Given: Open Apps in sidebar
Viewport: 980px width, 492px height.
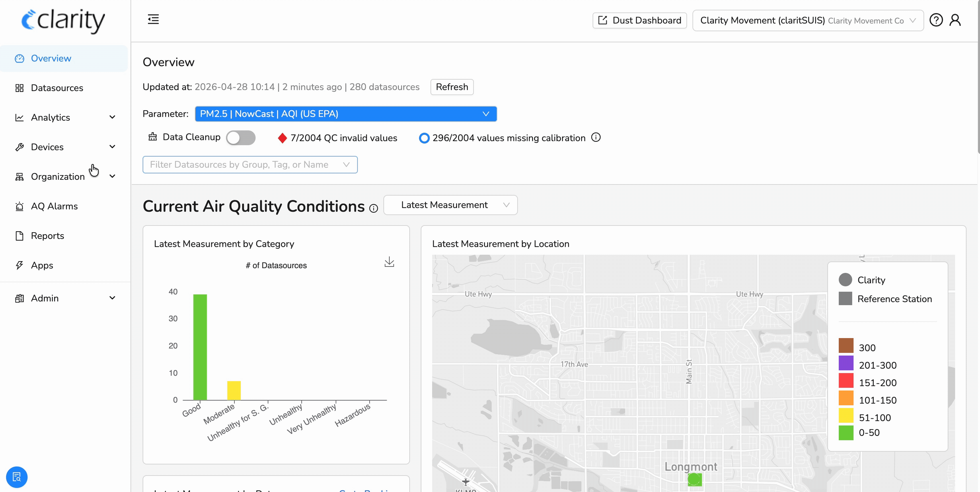Looking at the screenshot, I should [x=64, y=265].
